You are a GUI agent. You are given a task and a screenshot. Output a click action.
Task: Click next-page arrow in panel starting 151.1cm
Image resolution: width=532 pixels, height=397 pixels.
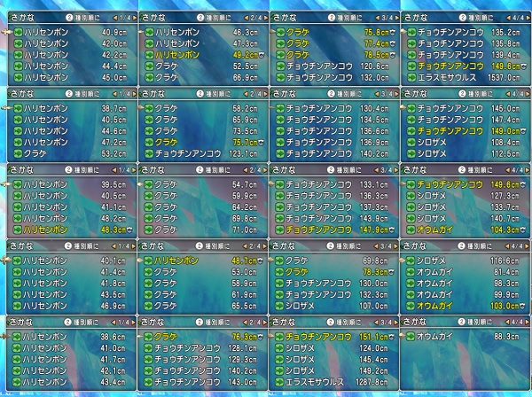(395, 322)
